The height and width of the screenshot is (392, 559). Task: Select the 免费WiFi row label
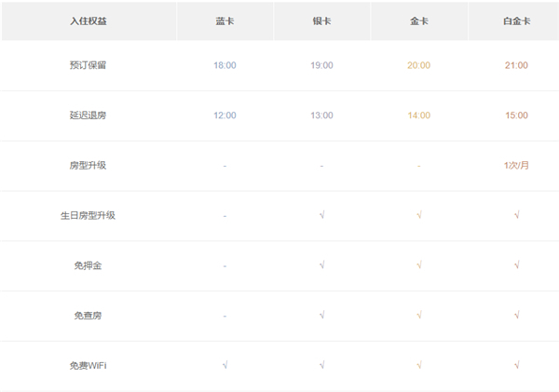pyautogui.click(x=88, y=365)
